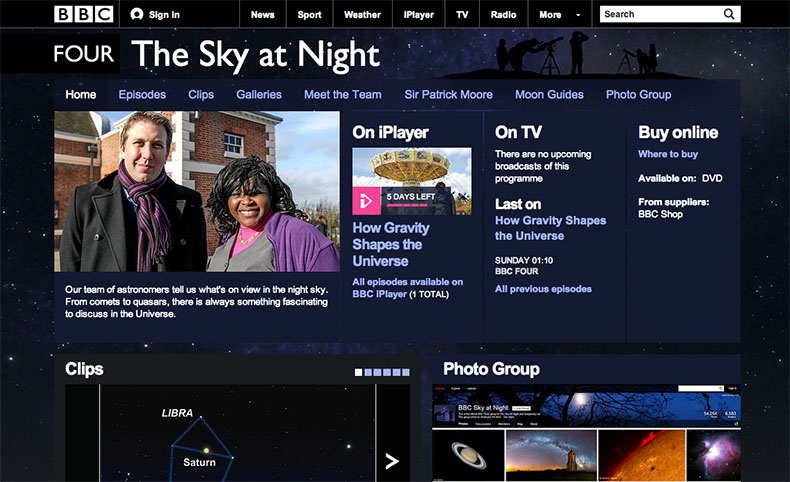The height and width of the screenshot is (482, 790).
Task: Advance clips with next arrow
Action: pos(392,460)
